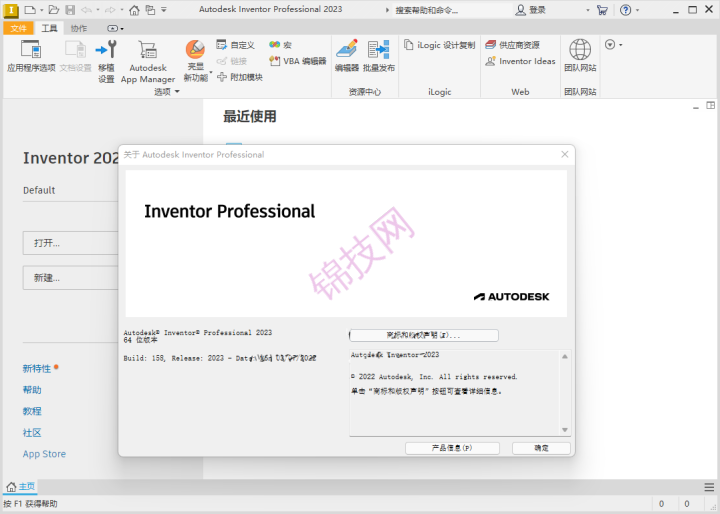Click the up arrow of the copyright text scrollbar
This screenshot has height=514, width=720.
click(565, 356)
